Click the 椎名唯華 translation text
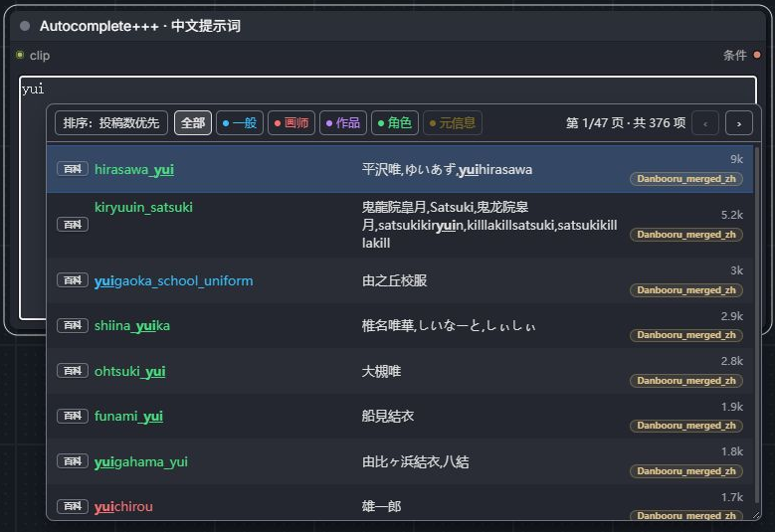775x532 pixels. pyautogui.click(x=388, y=325)
